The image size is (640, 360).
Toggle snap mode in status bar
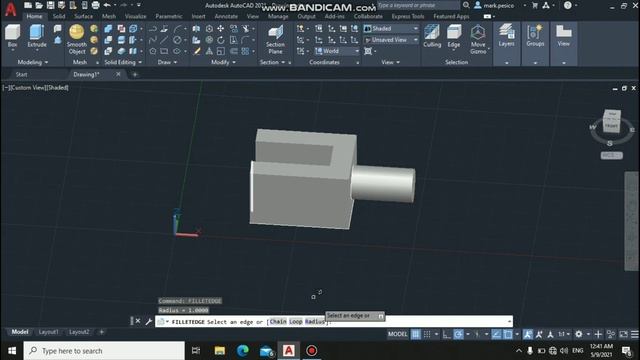coord(427,334)
